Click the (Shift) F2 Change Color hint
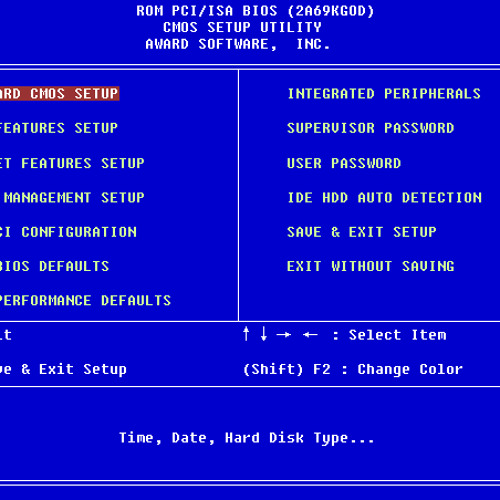The height and width of the screenshot is (500, 500). coord(353,369)
